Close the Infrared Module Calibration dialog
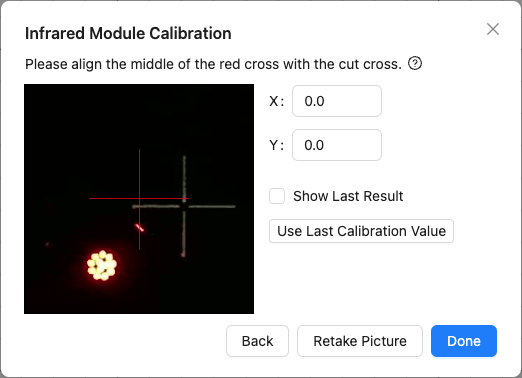Screen dimensions: 522x378 (493, 29)
